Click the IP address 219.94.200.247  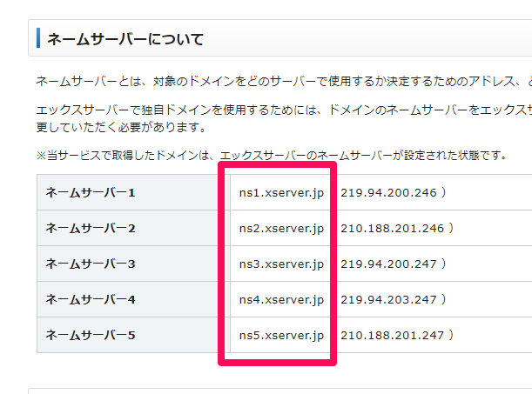[388, 264]
